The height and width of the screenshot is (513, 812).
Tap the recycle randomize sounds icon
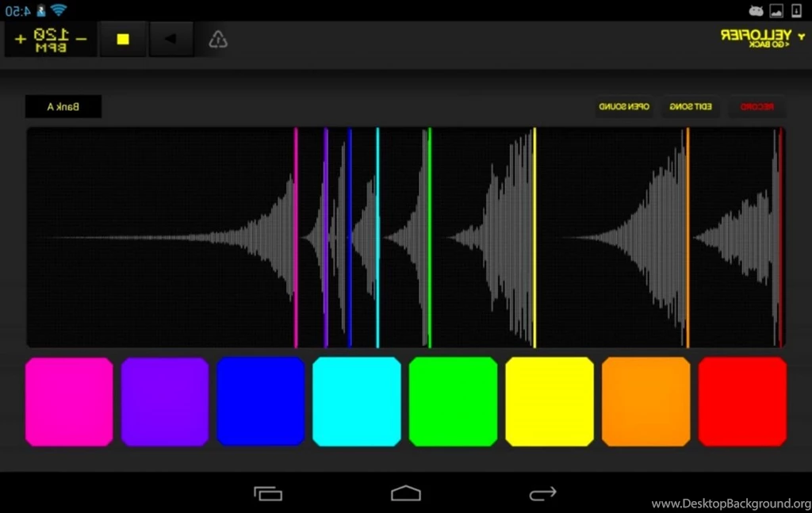(x=217, y=38)
